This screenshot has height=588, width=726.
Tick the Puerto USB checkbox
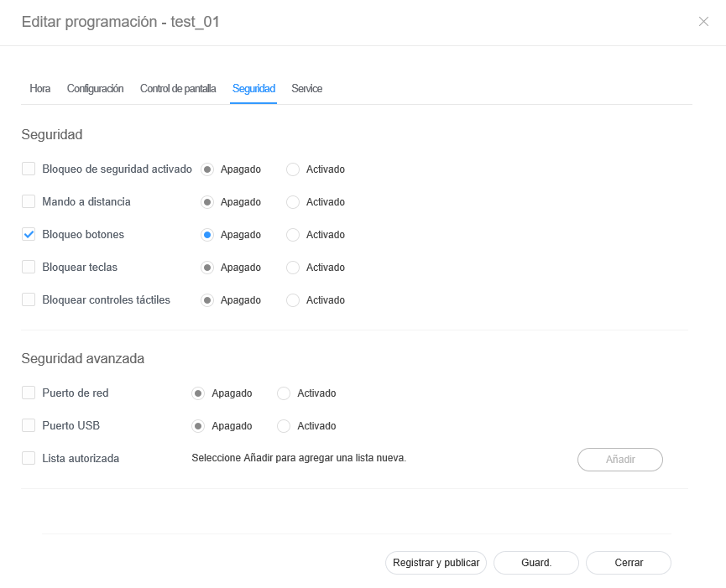[29, 425]
